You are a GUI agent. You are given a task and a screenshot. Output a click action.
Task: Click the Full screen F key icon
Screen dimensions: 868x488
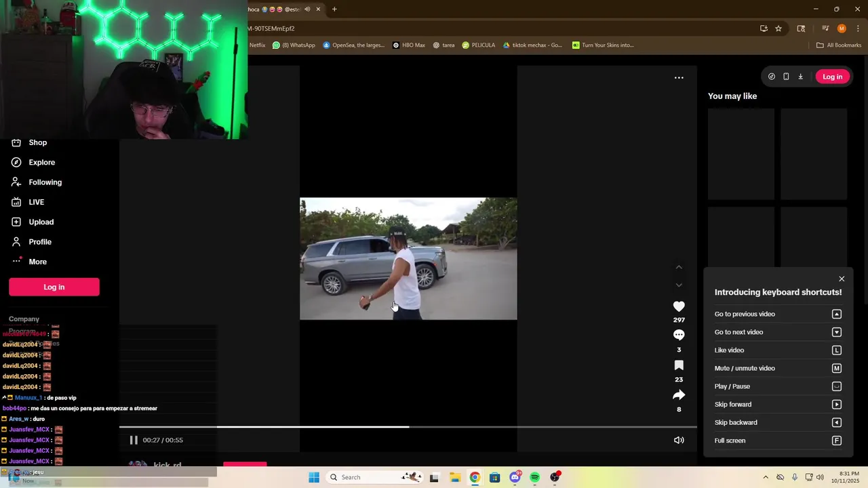tap(837, 441)
